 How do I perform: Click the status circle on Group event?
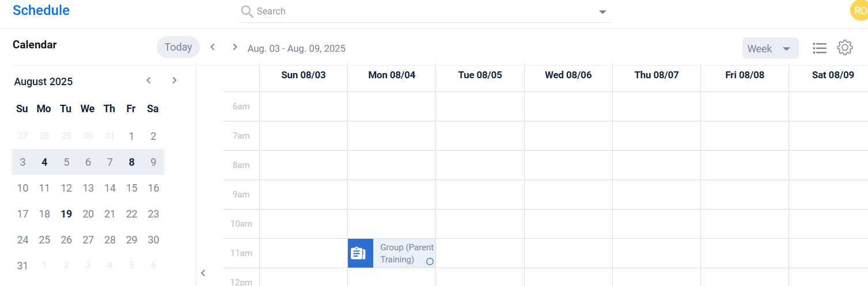(430, 261)
